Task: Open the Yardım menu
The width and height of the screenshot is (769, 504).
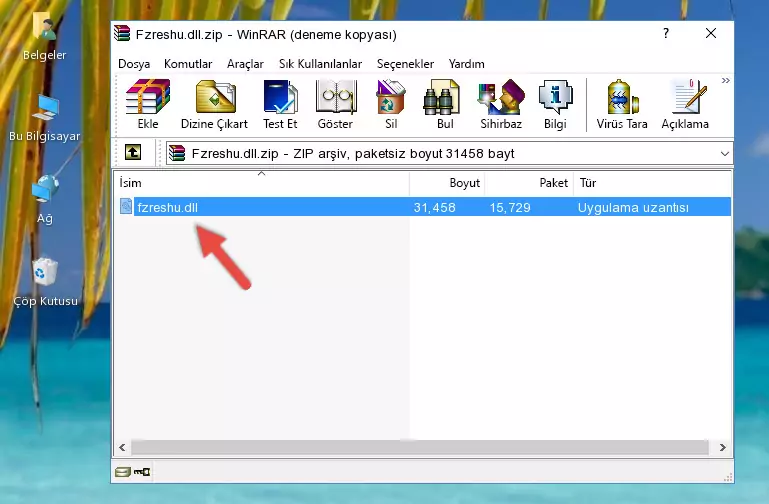Action: 466,64
